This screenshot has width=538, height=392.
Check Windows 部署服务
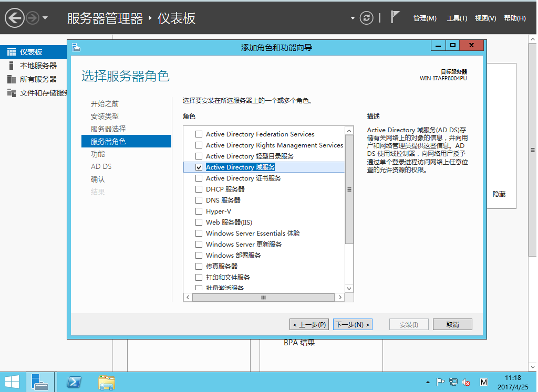point(199,255)
